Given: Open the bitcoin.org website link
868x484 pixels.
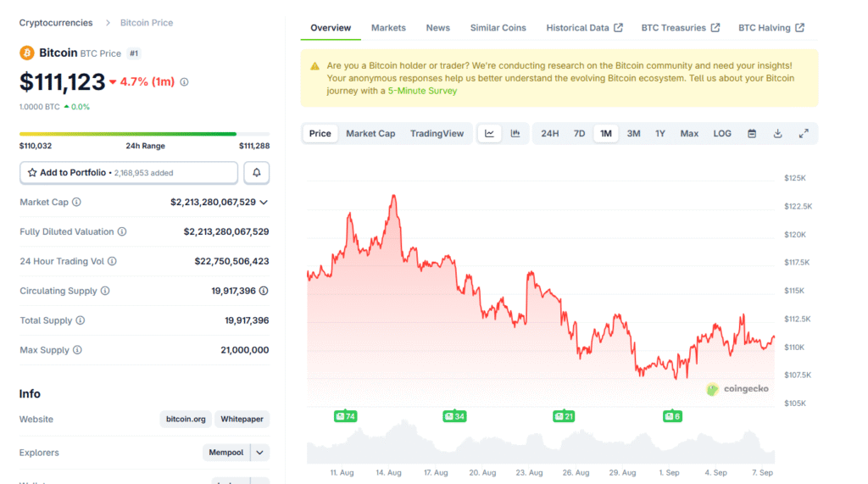Looking at the screenshot, I should tap(186, 420).
